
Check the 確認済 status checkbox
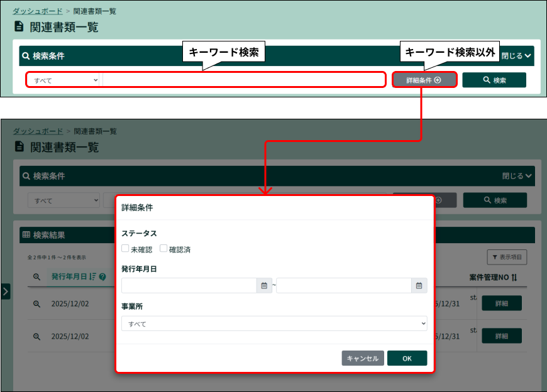163,248
